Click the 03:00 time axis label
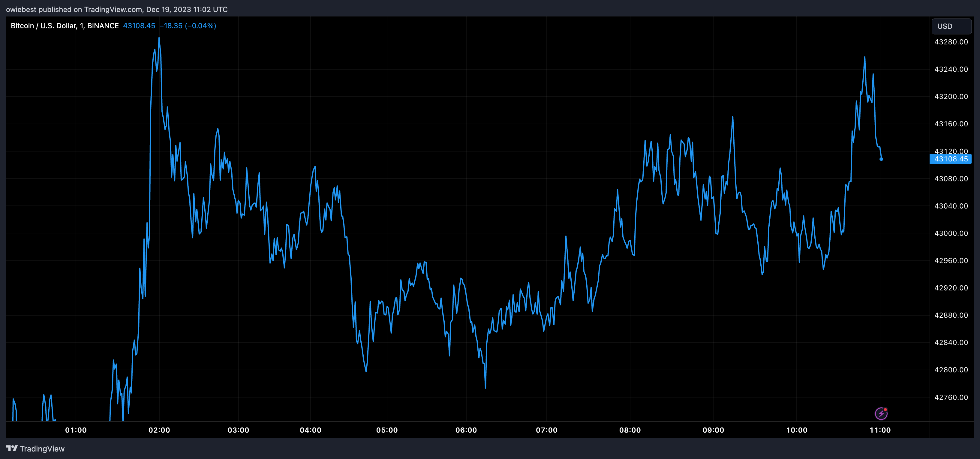Viewport: 980px width, 459px height. pyautogui.click(x=238, y=430)
